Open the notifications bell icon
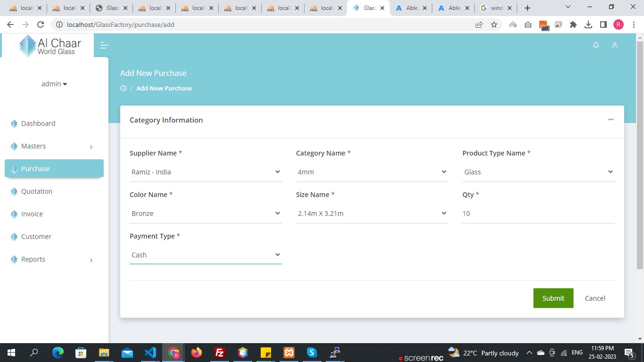644x362 pixels. (596, 45)
